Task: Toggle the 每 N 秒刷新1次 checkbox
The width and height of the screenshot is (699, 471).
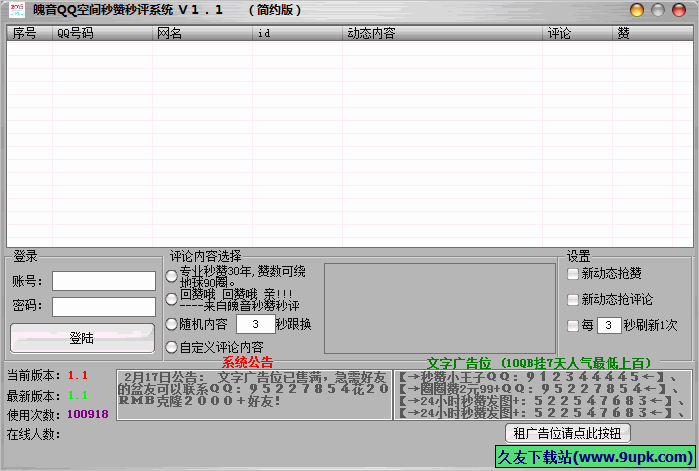Action: [572, 325]
